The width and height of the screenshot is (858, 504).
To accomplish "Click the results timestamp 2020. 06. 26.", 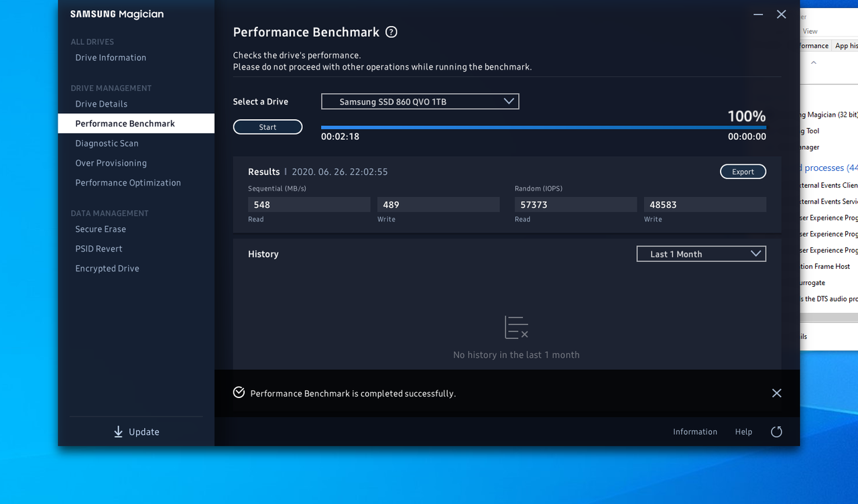I will tap(340, 172).
